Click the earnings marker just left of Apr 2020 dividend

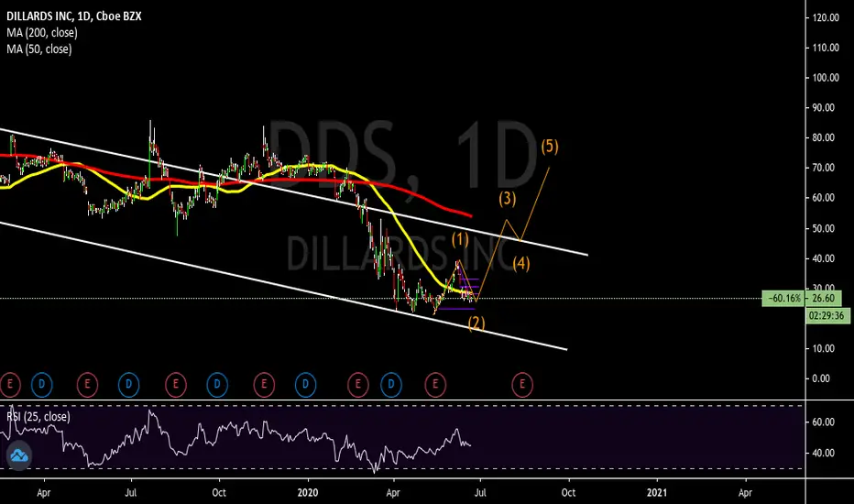point(358,385)
